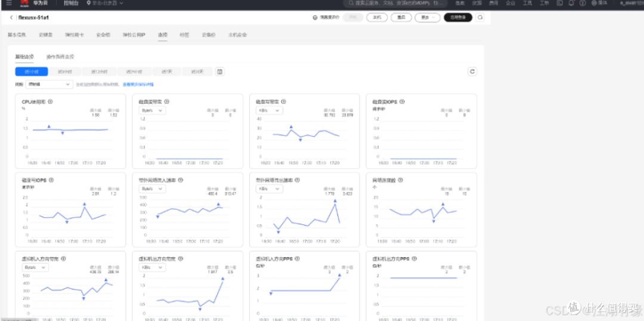
Task: Show info tooltip for 带外网络流入速率
Action: coord(180,180)
